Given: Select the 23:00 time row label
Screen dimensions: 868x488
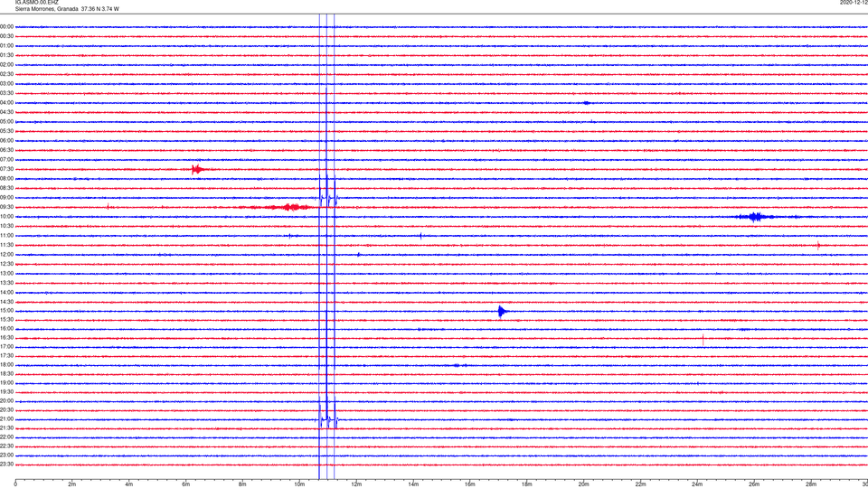Looking at the screenshot, I should tap(6, 455).
